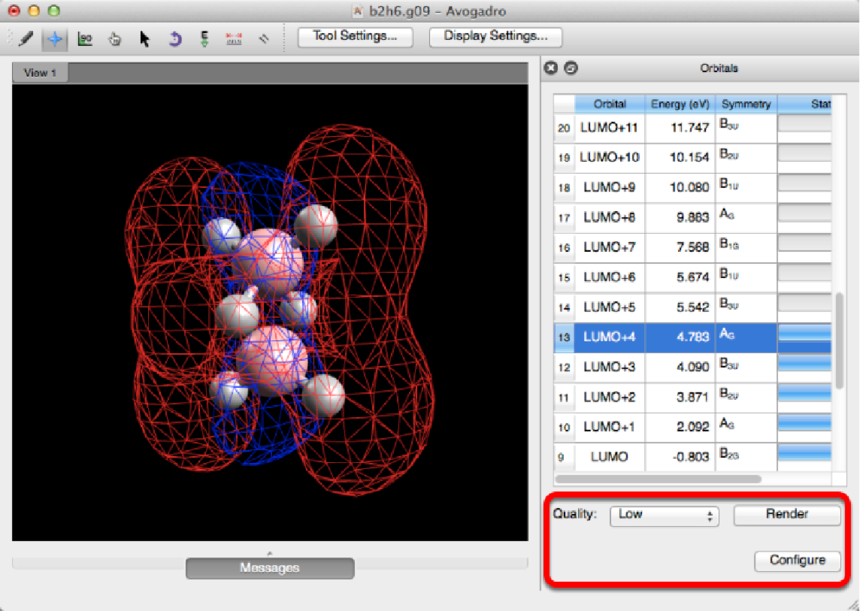Activate the Navigate tool
The height and width of the screenshot is (611, 860).
click(55, 39)
